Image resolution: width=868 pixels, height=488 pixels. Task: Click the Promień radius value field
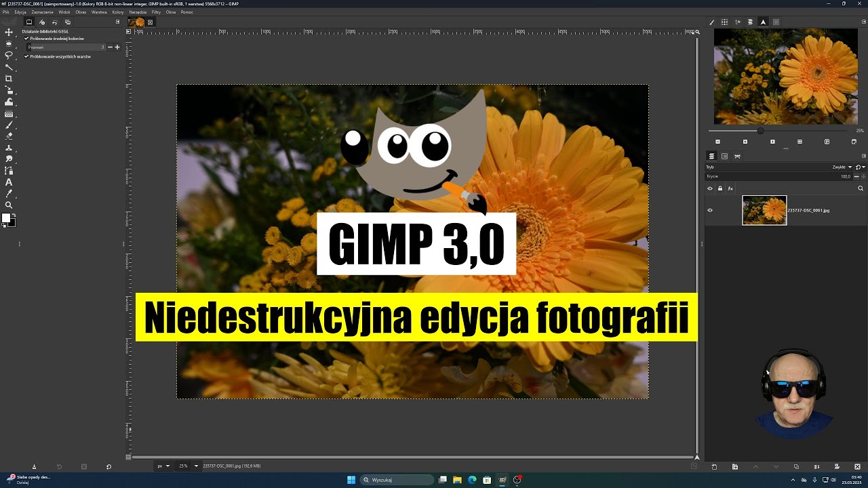[66, 47]
